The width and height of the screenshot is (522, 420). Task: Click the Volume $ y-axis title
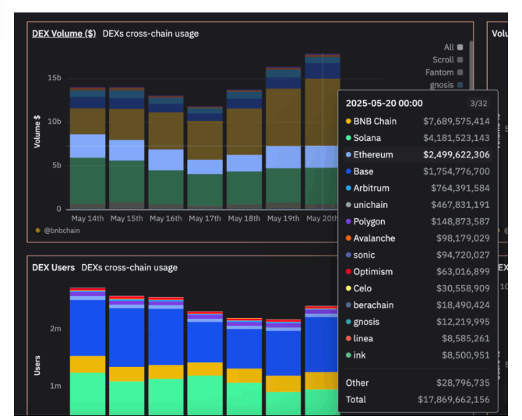click(37, 132)
